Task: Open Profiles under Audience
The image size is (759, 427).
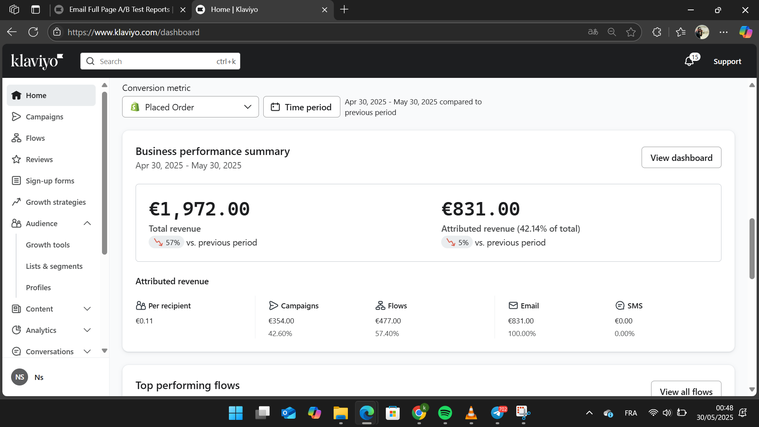Action: pos(38,288)
